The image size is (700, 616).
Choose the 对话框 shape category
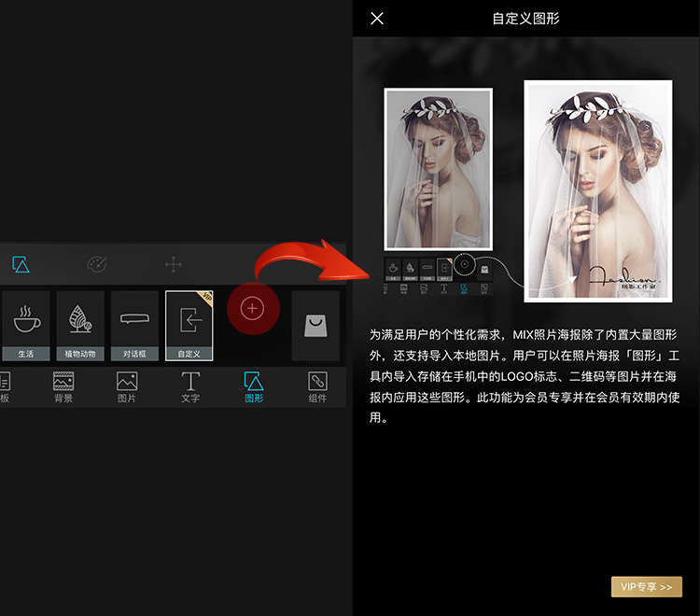click(134, 326)
